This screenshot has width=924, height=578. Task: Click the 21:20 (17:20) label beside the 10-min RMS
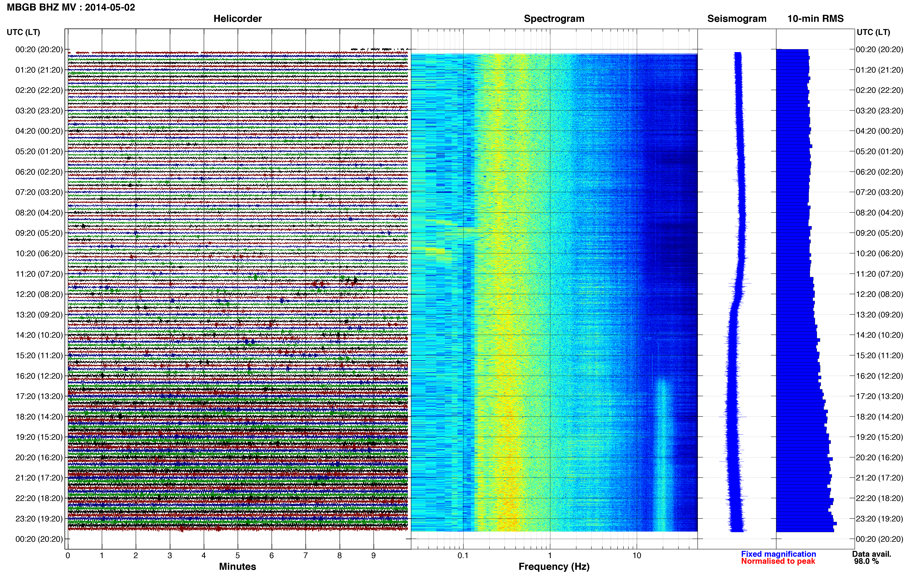point(879,478)
